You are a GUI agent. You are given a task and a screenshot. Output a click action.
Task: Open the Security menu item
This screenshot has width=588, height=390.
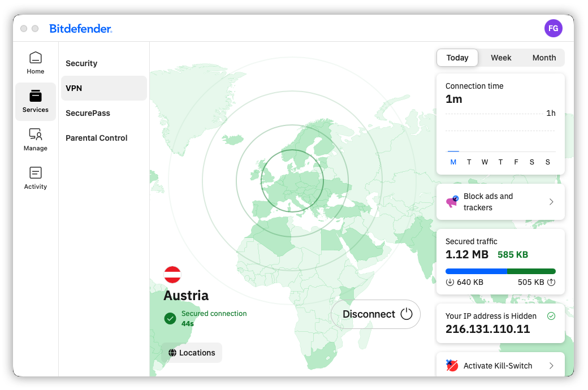pyautogui.click(x=104, y=63)
